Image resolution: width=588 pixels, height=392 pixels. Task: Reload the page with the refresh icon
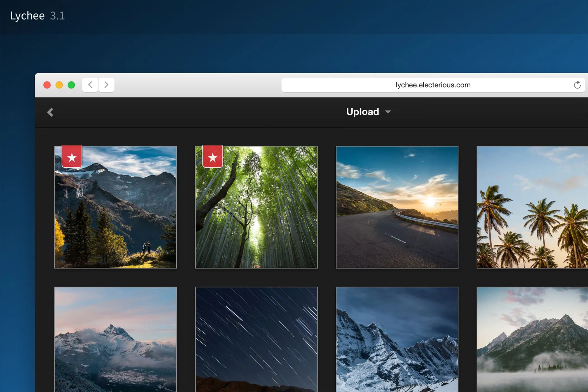577,85
